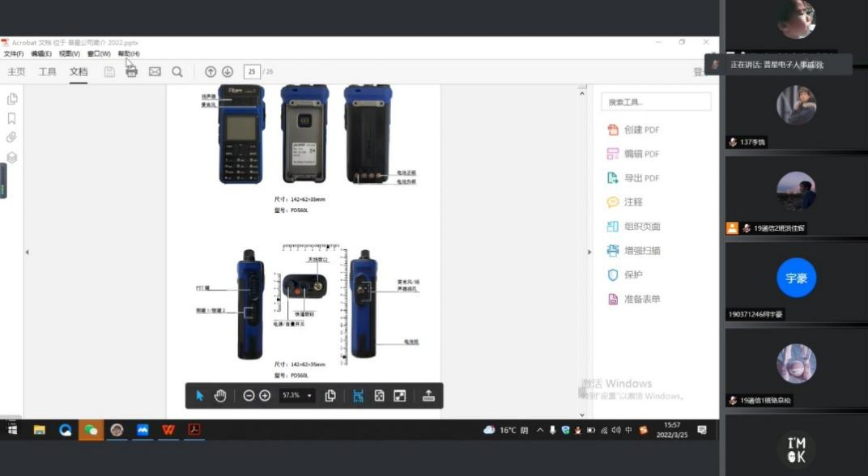Viewport: 868px width, 476px height.
Task: Open the attachments paperclip panel
Action: 11,138
